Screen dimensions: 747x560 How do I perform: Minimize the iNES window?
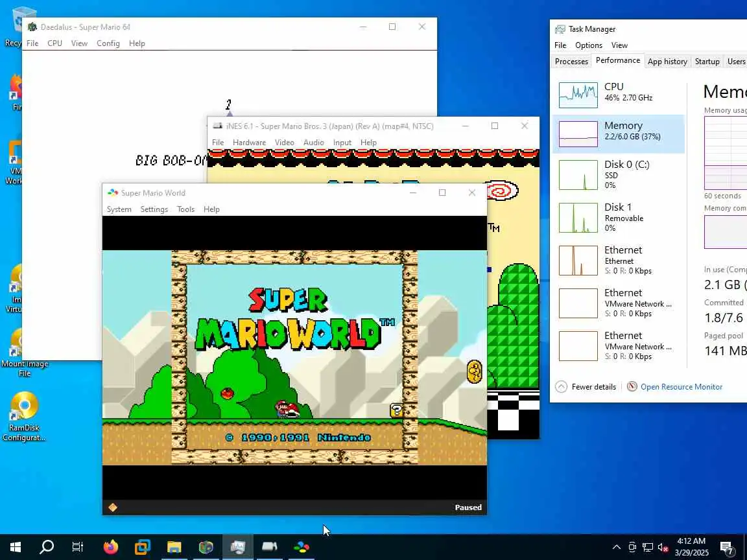(x=466, y=126)
